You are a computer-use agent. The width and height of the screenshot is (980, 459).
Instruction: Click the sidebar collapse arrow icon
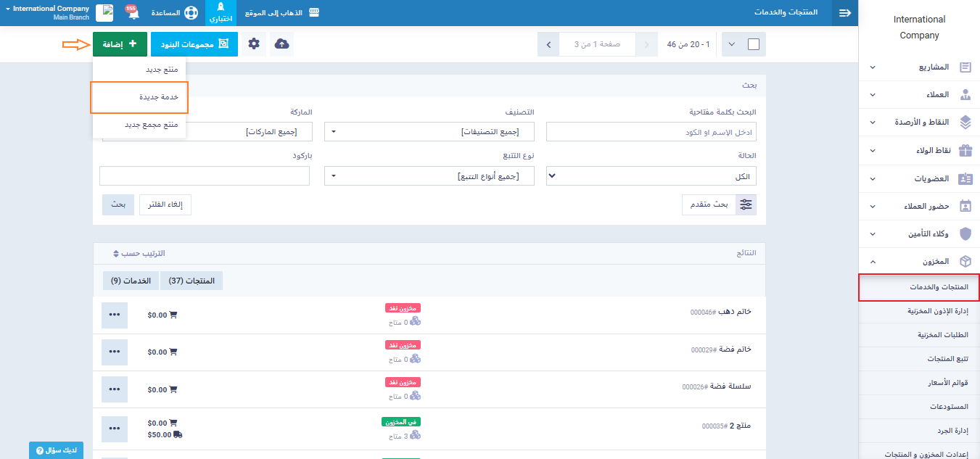(844, 13)
